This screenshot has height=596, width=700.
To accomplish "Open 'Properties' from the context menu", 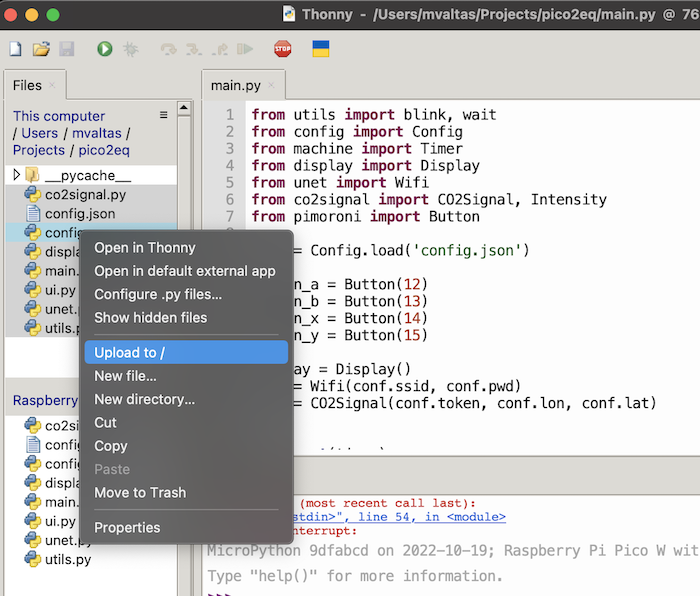I will pyautogui.click(x=127, y=528).
